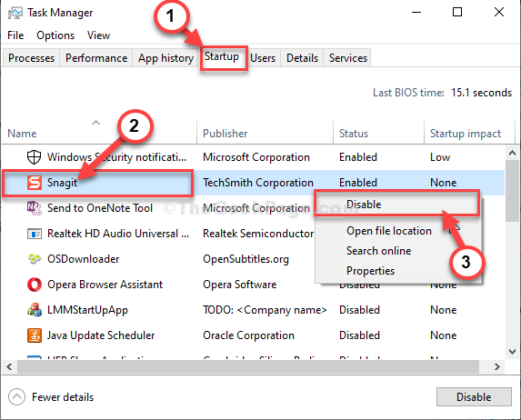Click the Realtek HD Audio Universal icon

point(35,234)
